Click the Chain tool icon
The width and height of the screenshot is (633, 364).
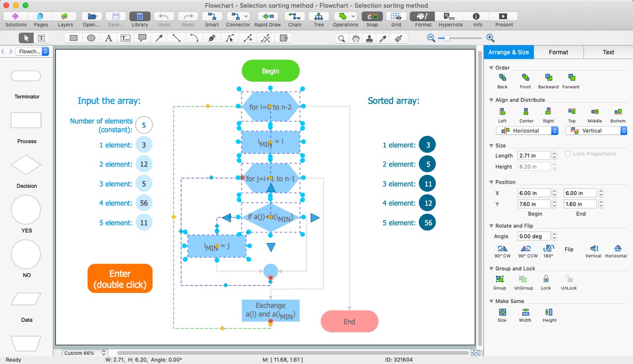point(295,17)
